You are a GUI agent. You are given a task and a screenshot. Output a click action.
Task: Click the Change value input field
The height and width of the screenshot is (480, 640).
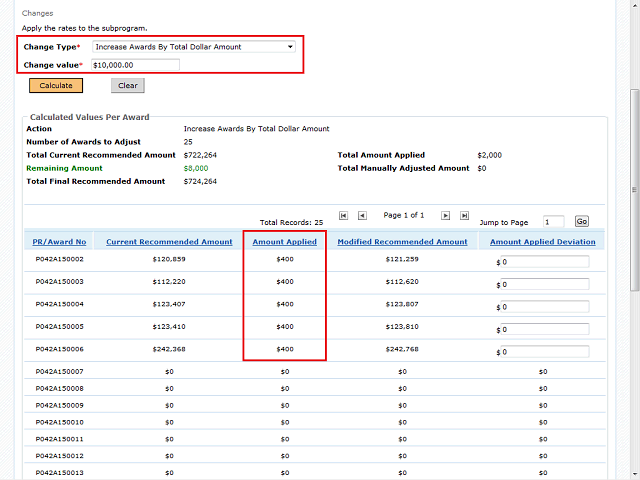(135, 65)
